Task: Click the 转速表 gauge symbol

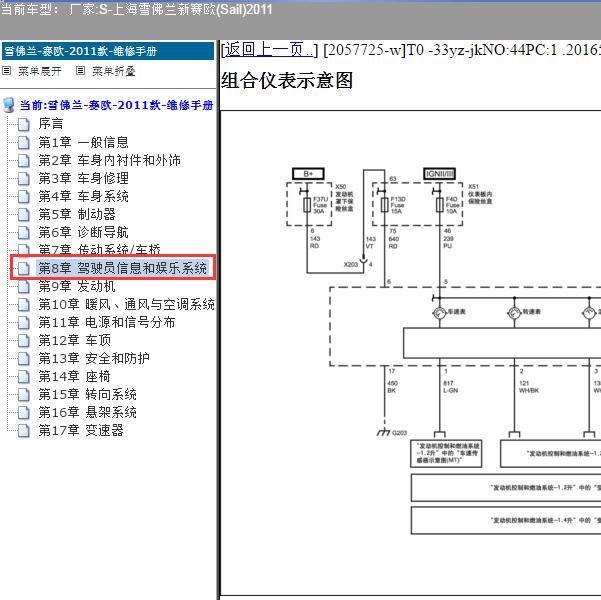Action: click(514, 313)
